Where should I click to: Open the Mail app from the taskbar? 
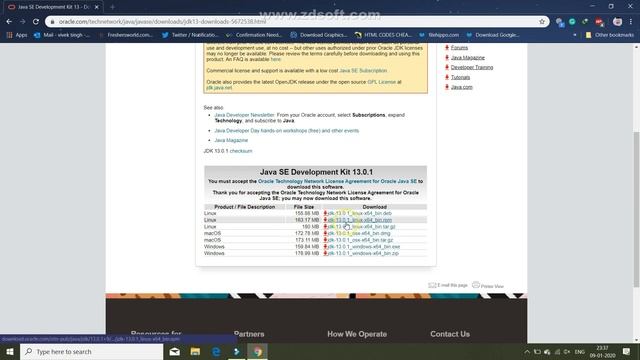(175, 351)
